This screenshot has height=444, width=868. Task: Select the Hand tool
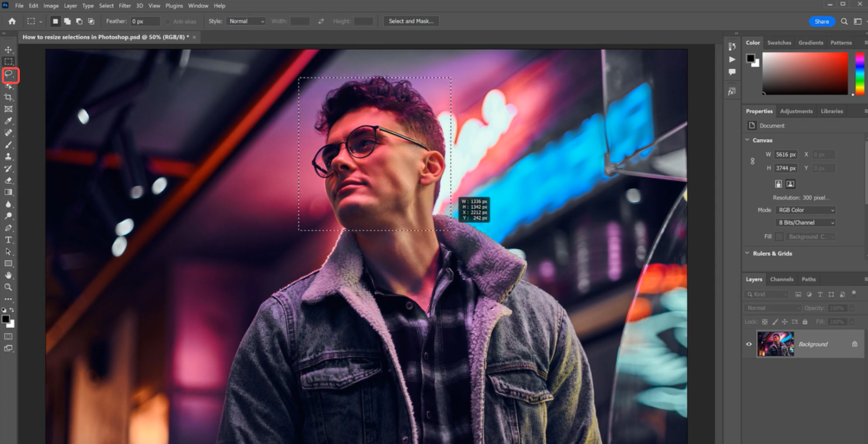(9, 275)
